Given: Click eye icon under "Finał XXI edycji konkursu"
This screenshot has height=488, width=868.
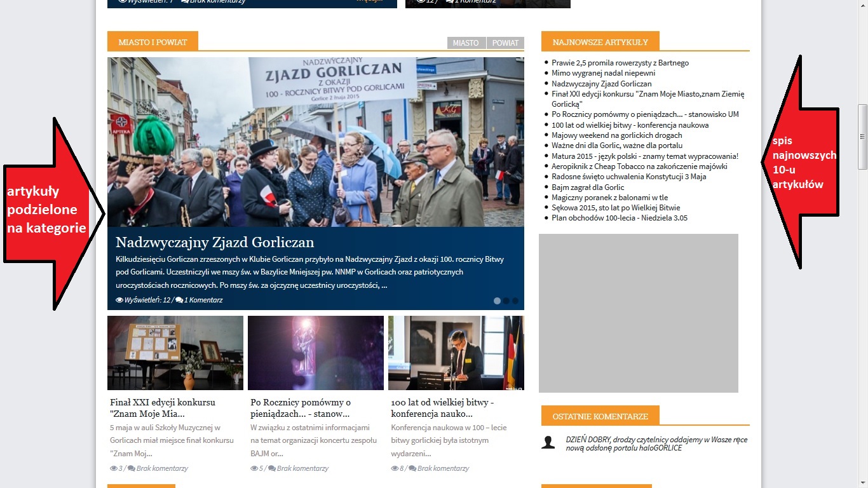Looking at the screenshot, I should (113, 468).
